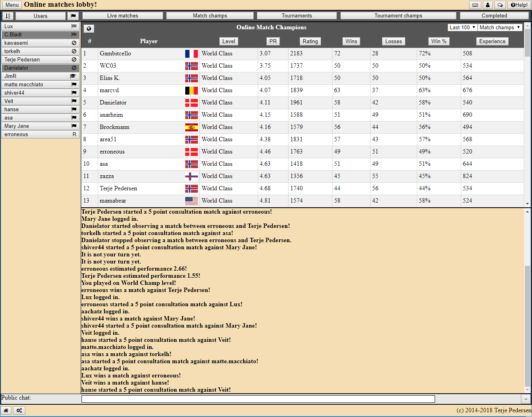
Task: Open the Menu button
Action: click(x=12, y=5)
